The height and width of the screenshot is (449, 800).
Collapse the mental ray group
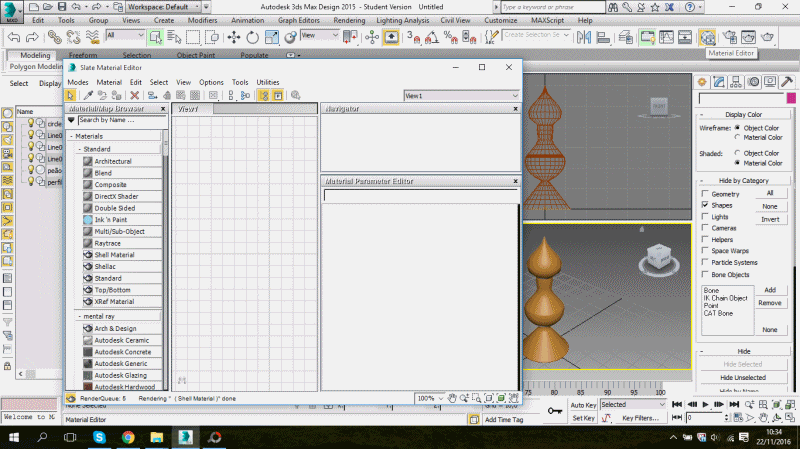(80, 316)
